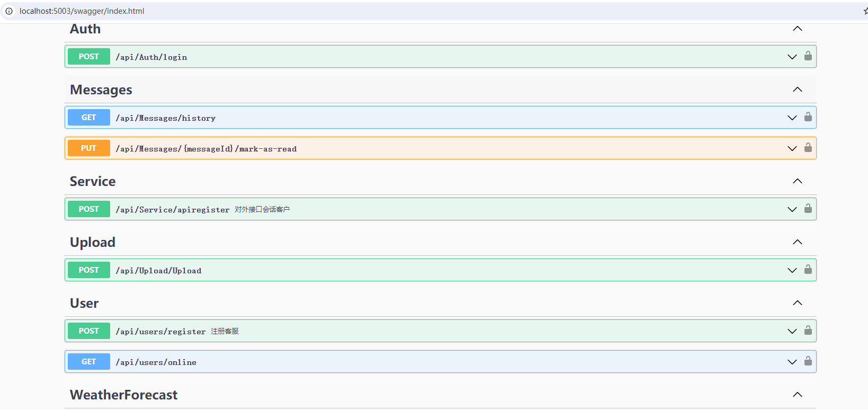The image size is (868, 410).
Task: Click the /api/users/online path text
Action: click(156, 362)
